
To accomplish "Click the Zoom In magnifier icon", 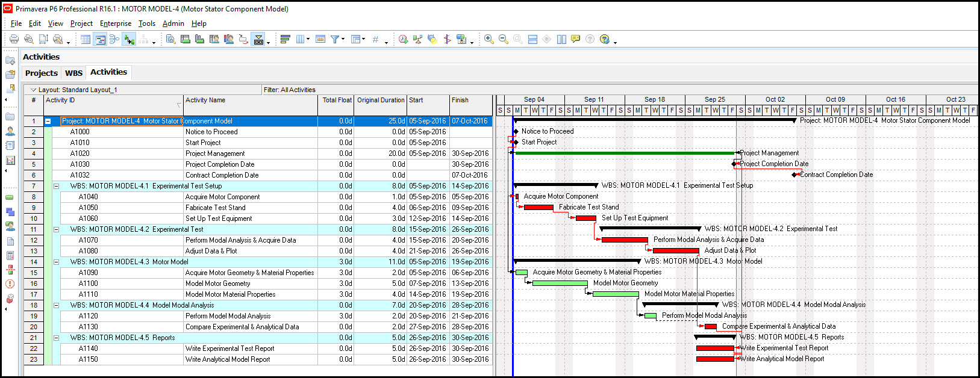I will click(489, 39).
